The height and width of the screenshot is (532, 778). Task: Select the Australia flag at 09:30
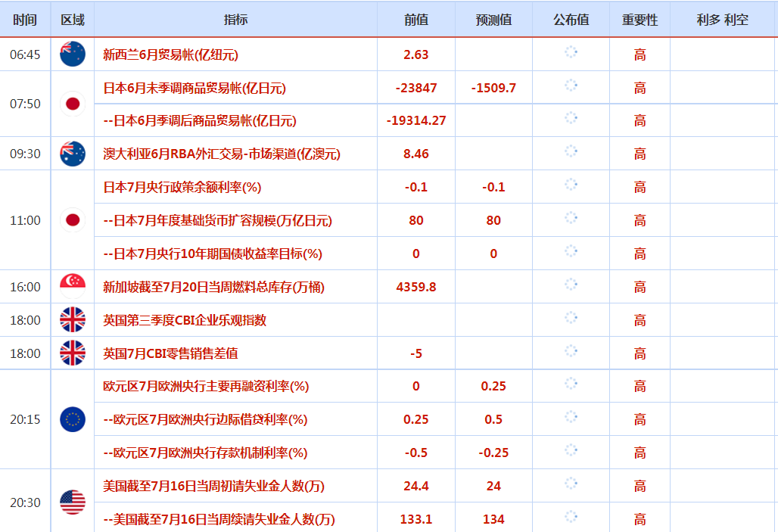point(73,154)
